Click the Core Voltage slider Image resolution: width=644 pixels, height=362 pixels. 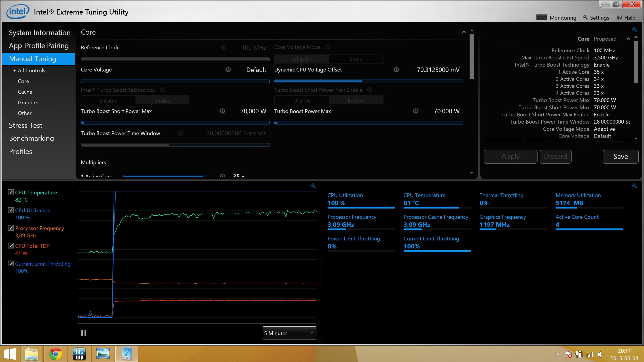point(175,81)
